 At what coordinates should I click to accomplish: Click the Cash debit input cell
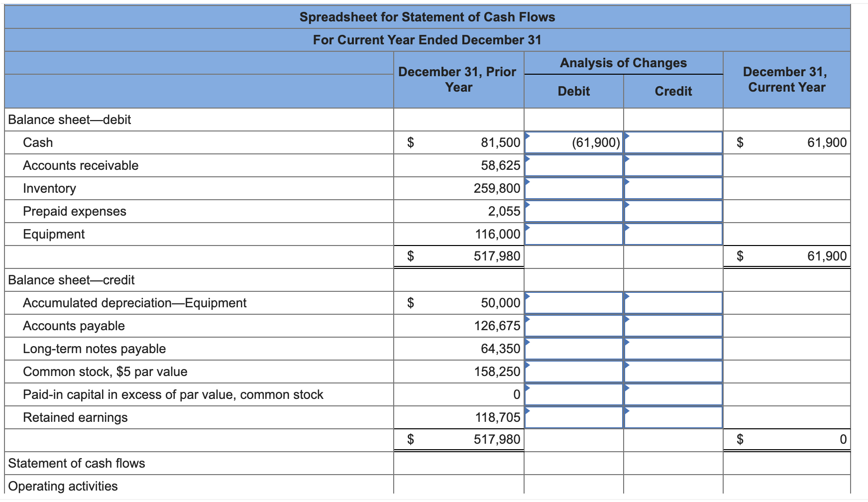[574, 142]
